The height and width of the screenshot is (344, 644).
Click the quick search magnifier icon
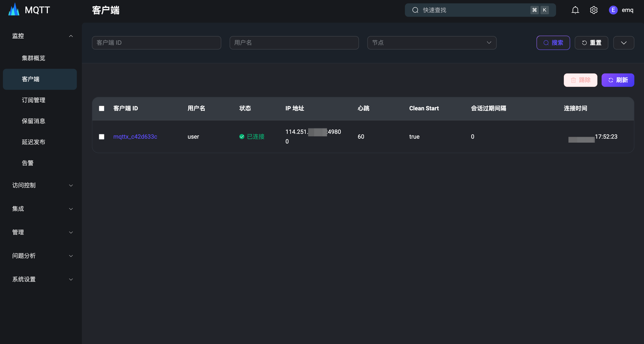(415, 10)
